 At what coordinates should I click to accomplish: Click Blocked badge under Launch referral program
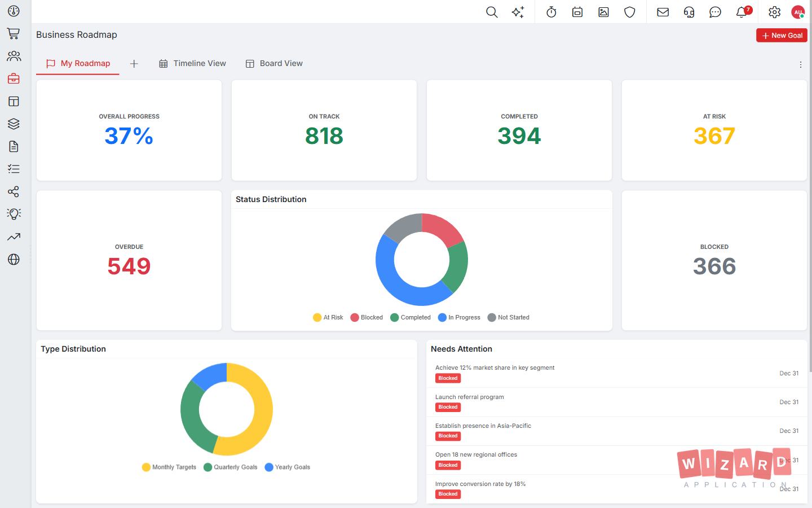(448, 407)
